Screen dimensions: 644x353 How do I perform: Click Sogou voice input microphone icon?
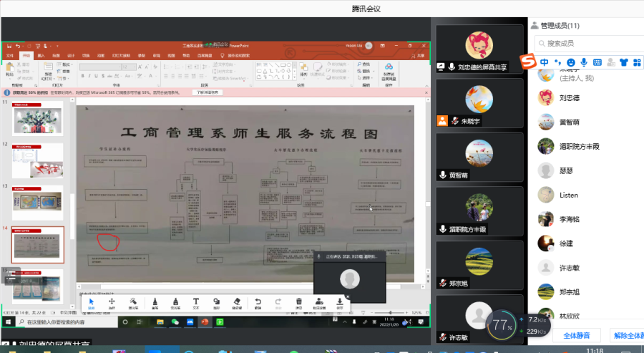click(584, 62)
